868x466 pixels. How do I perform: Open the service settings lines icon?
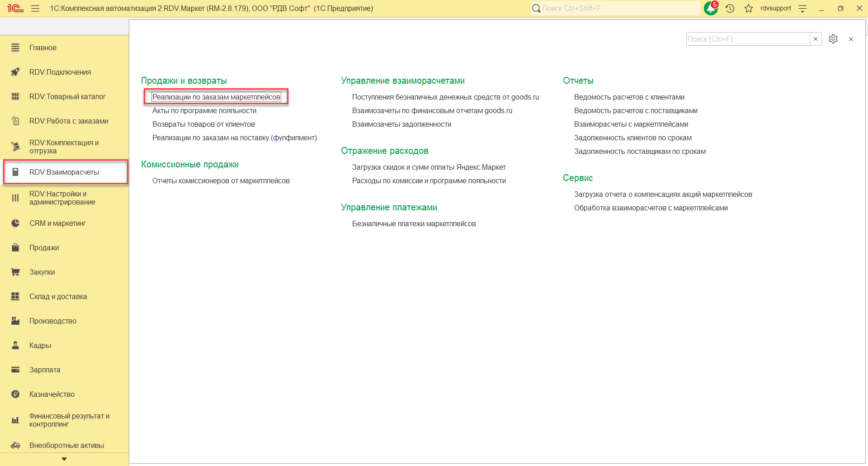[802, 9]
